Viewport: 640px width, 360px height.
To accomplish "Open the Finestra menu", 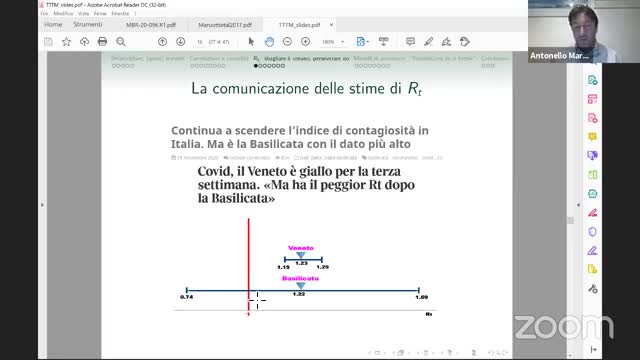I will [x=120, y=13].
